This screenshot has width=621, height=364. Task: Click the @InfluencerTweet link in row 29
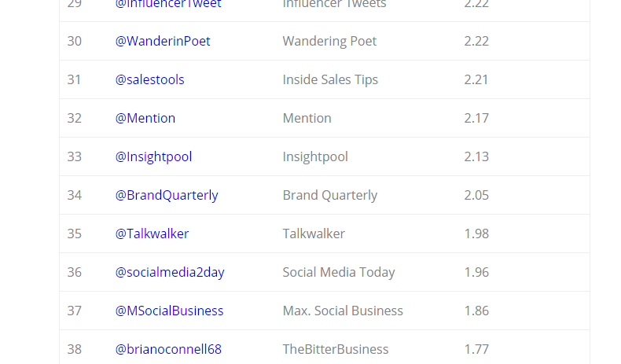pyautogui.click(x=168, y=4)
